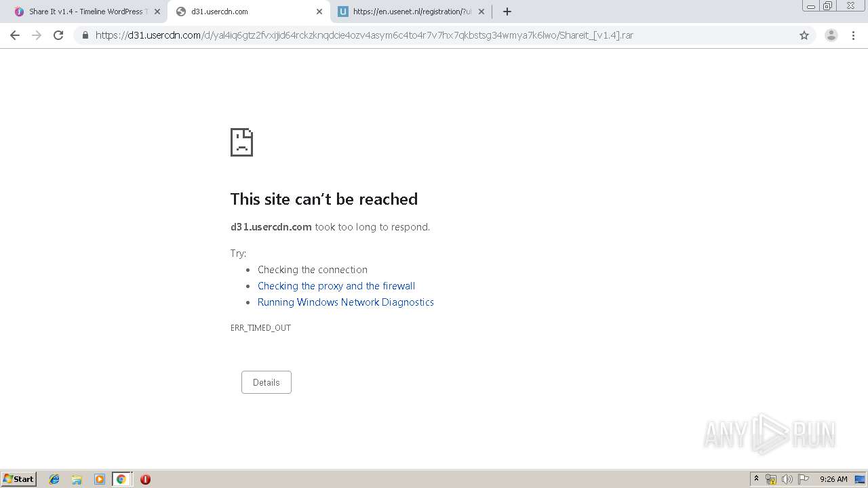Click the volume speaker tray icon
This screenshot has height=488, width=868.
click(787, 479)
